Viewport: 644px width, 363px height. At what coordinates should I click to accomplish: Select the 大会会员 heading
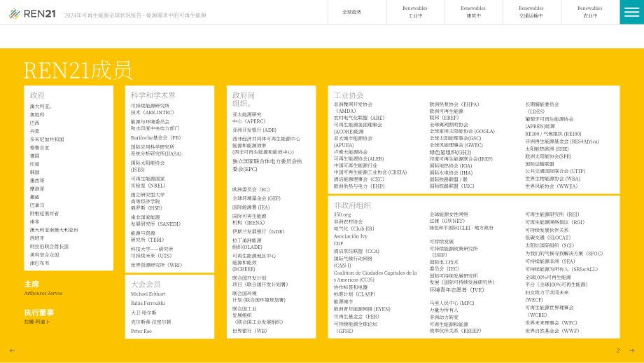146,284
